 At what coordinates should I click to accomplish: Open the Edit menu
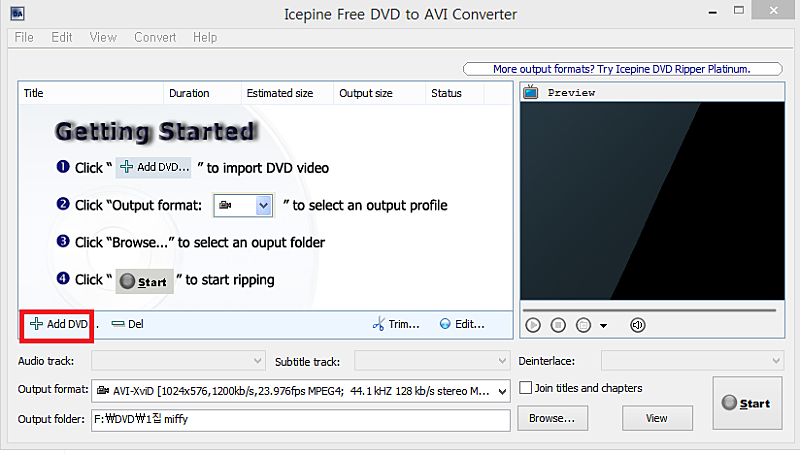coord(62,37)
